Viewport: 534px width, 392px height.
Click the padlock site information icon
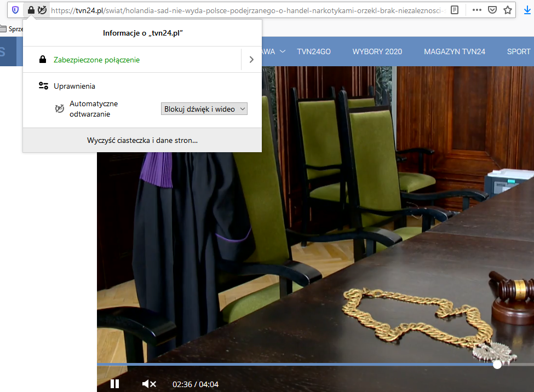tap(31, 10)
